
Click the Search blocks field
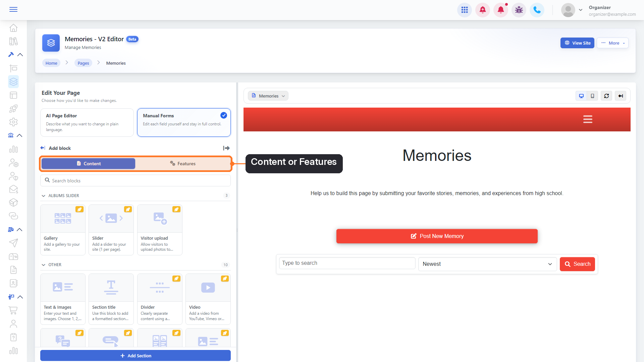coord(136,181)
